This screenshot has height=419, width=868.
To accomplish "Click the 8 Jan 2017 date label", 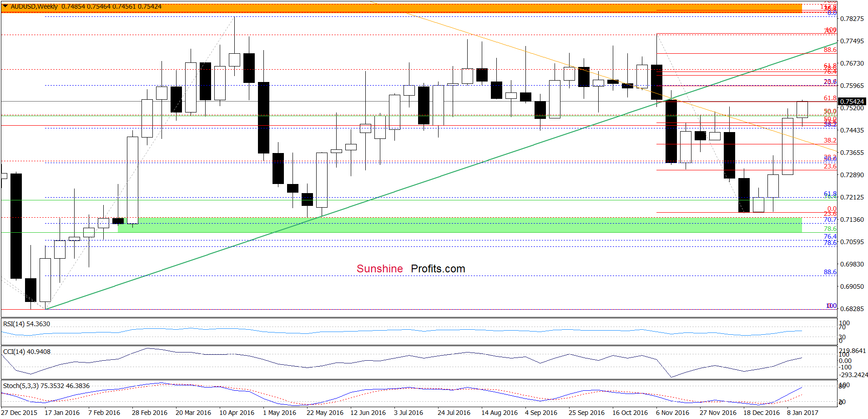I will 802,413.
